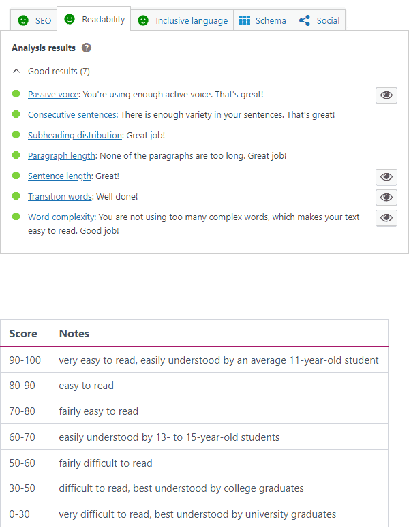Select the 50-60 score cell
Viewport: 411px width, 532px height.
(25, 463)
